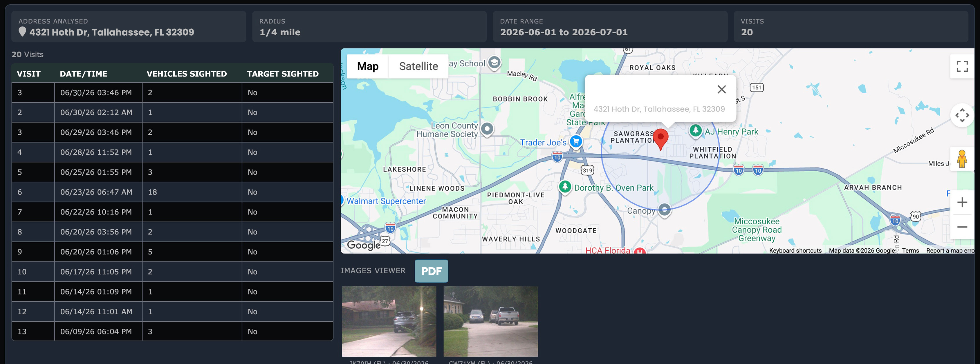
Task: Close the address info window
Action: (721, 89)
